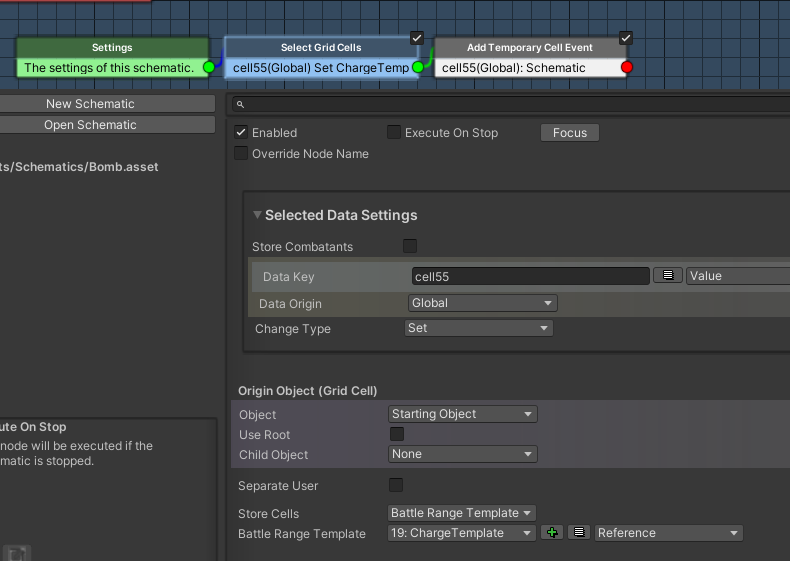This screenshot has height=561, width=790.
Task: Click the search input field
Action: 511,104
